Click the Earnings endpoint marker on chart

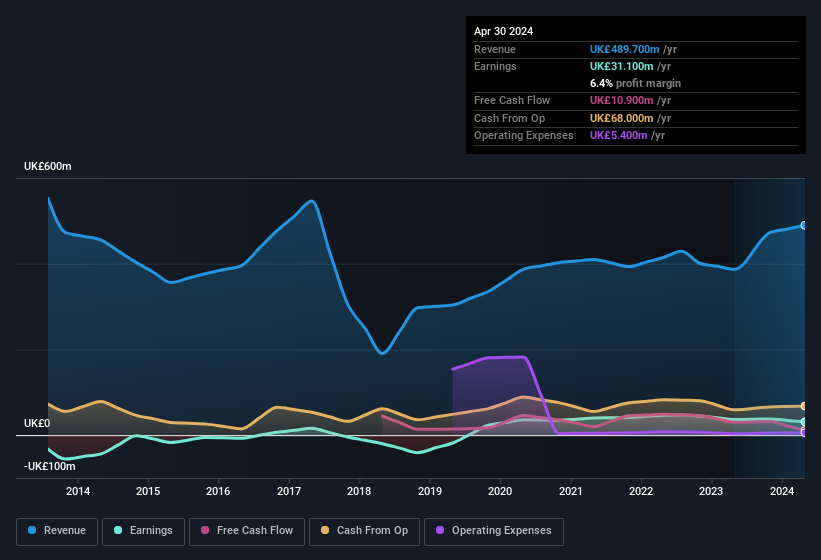click(x=804, y=422)
